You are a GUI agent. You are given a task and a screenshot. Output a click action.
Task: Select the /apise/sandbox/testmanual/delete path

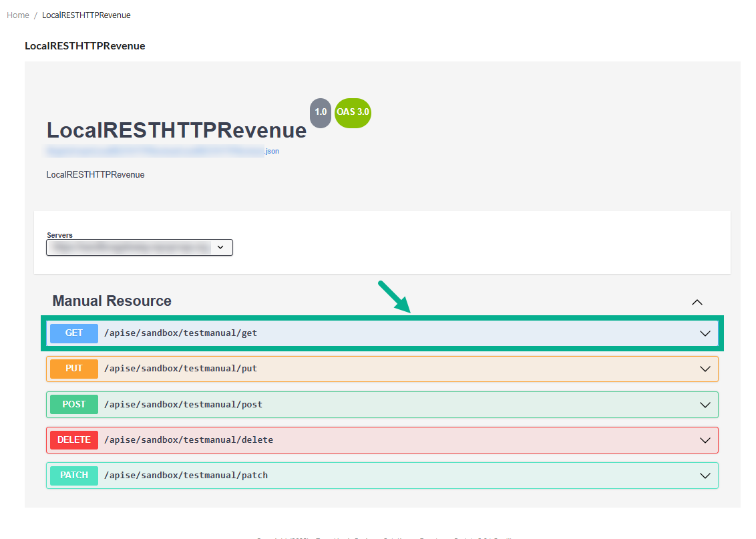coord(188,439)
